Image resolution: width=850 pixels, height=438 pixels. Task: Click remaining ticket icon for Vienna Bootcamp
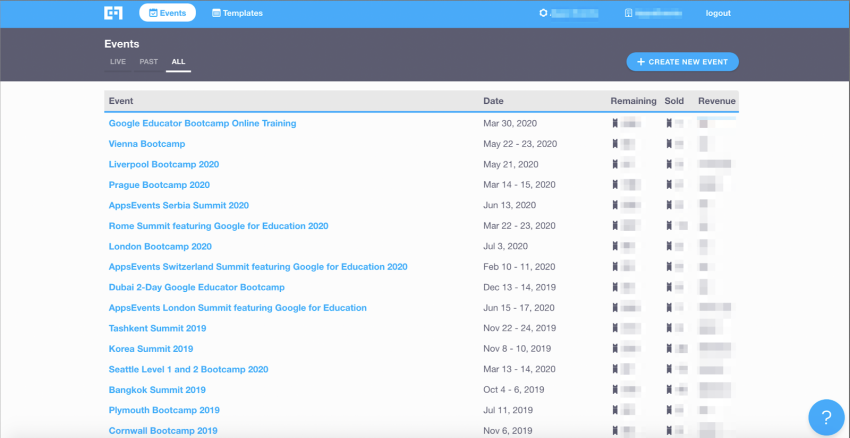click(x=615, y=144)
